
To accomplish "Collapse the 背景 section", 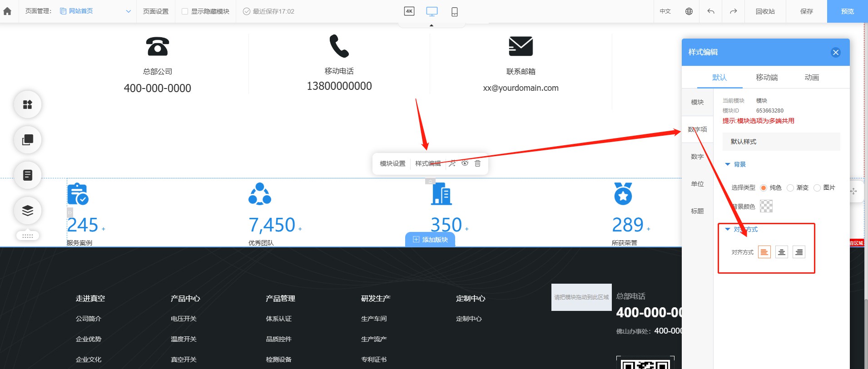I will pos(728,164).
